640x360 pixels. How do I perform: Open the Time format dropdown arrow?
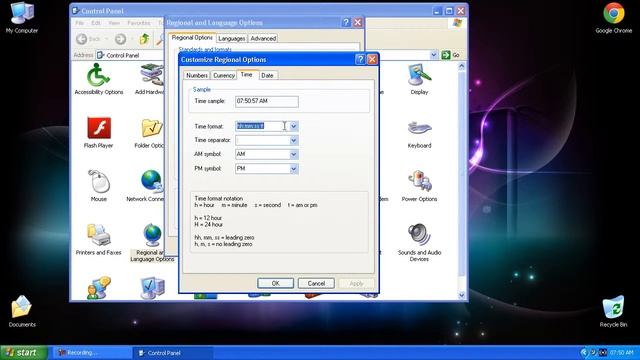tap(293, 126)
